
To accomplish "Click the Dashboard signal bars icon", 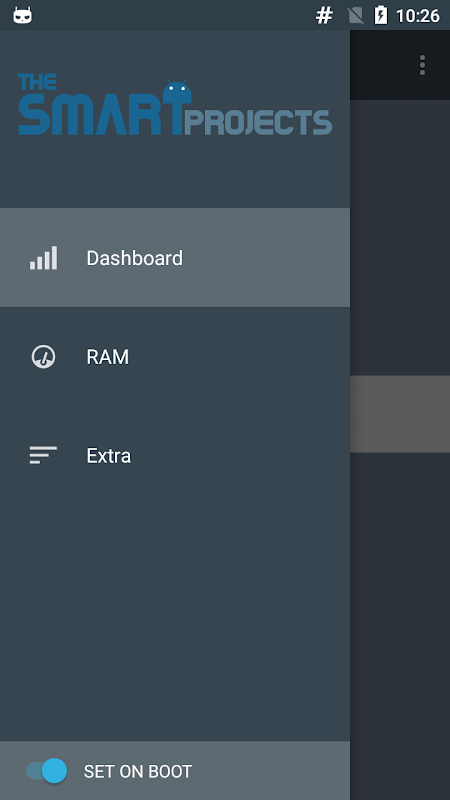I will (x=43, y=258).
